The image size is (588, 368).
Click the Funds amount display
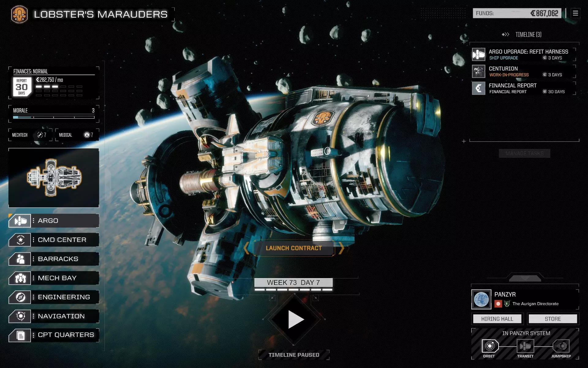[x=517, y=13]
